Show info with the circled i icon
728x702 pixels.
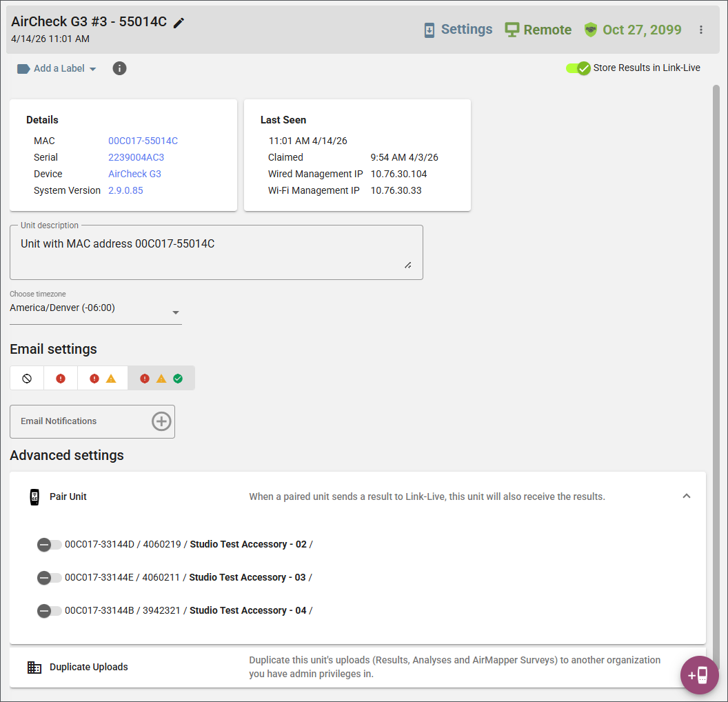119,68
